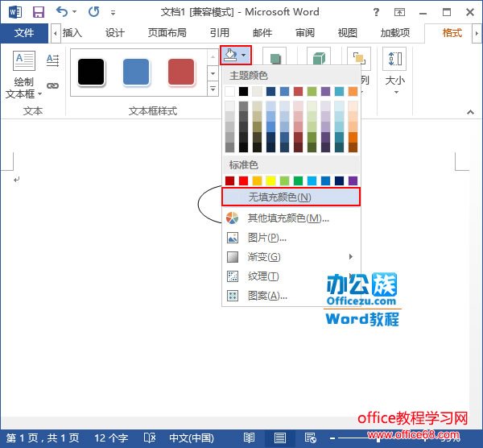Screen dimensions: 483x448
Task: Pick dark red standard color swatch
Action: pyautogui.click(x=229, y=180)
